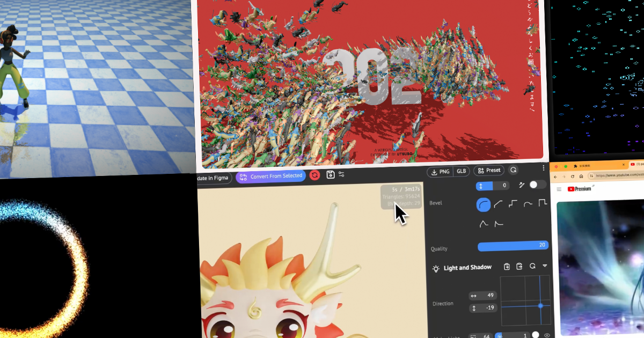
Task: Toggle the switch beside the depth field
Action: pos(537,185)
